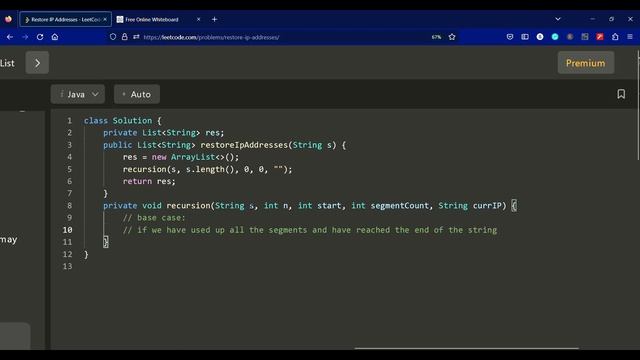This screenshot has height=360, width=640.
Task: Click the Premium button
Action: [585, 63]
